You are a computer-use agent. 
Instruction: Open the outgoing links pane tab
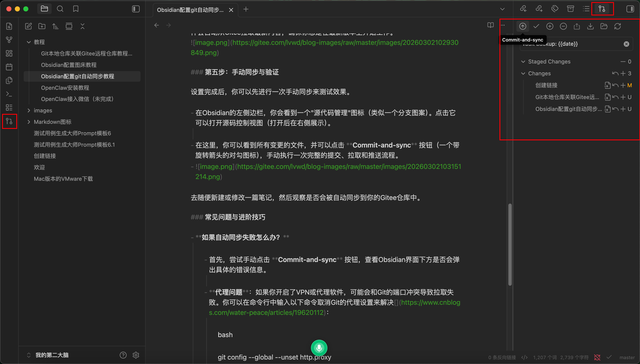coord(539,9)
